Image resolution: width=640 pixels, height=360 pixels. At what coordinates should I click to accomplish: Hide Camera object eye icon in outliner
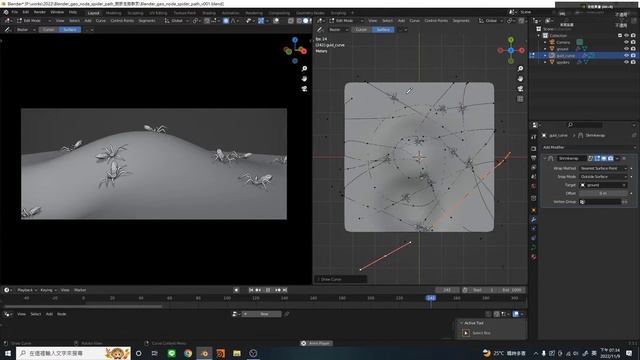(x=627, y=42)
